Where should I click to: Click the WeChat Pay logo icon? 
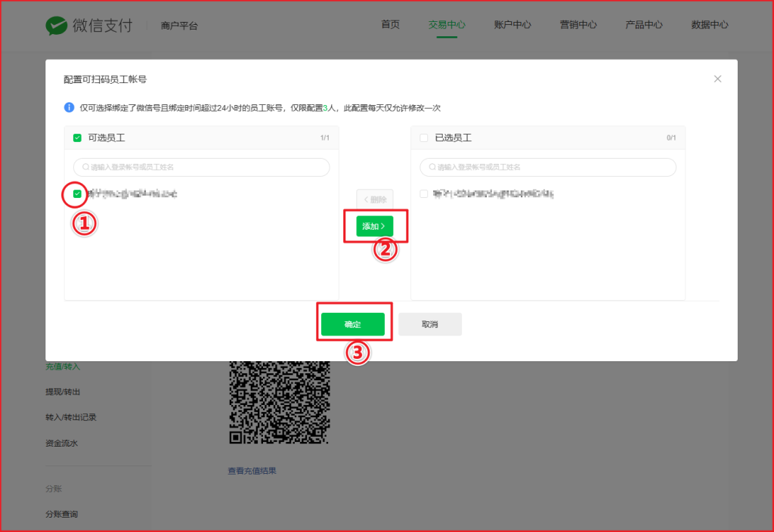[57, 25]
